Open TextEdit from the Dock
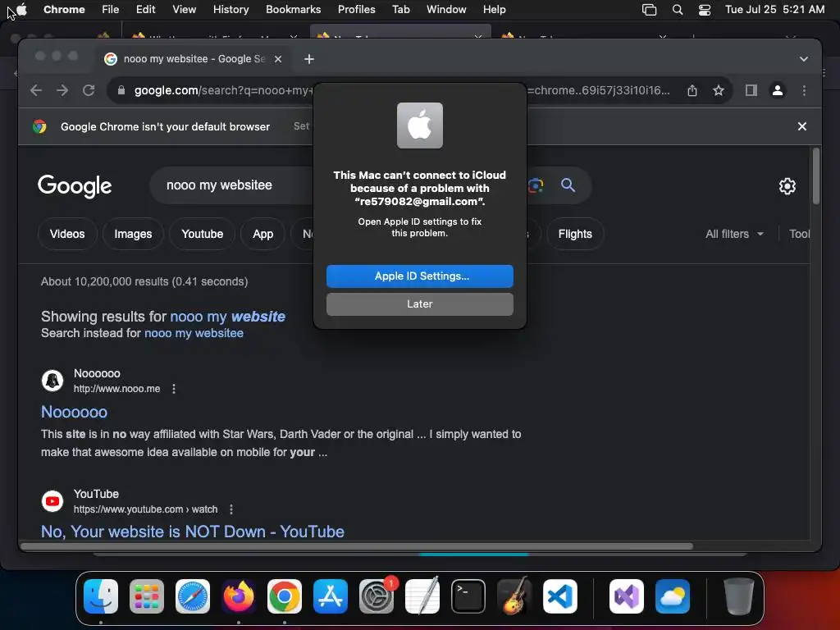 422,596
